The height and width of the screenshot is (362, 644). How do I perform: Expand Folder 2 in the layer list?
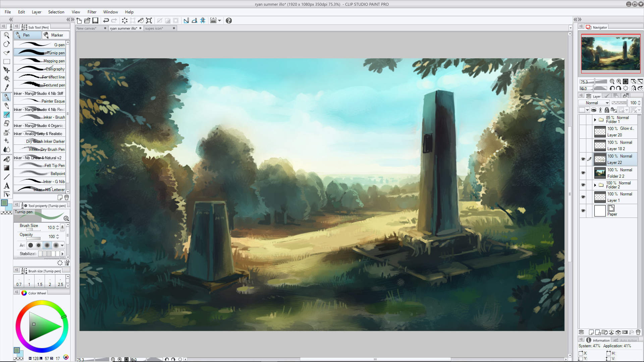coord(595,185)
